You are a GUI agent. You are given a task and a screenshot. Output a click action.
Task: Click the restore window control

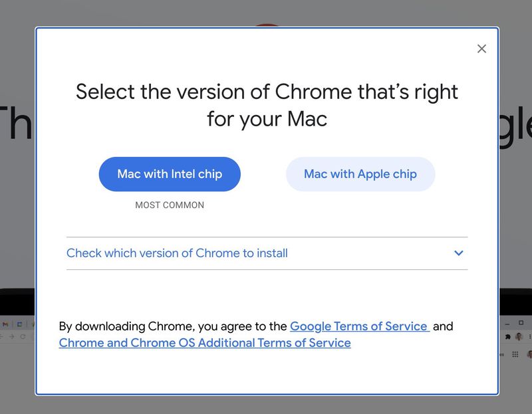tap(521, 323)
